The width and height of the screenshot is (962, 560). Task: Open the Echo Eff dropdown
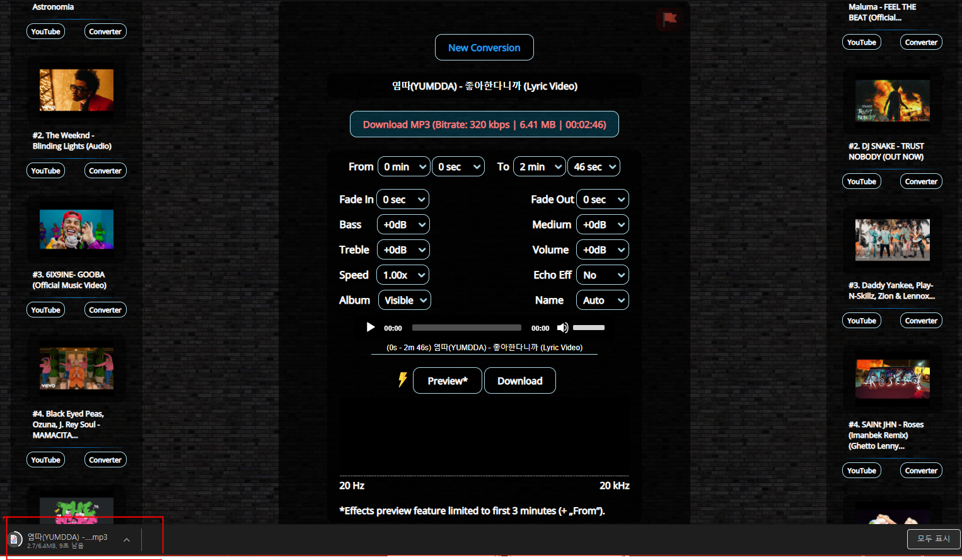click(603, 275)
